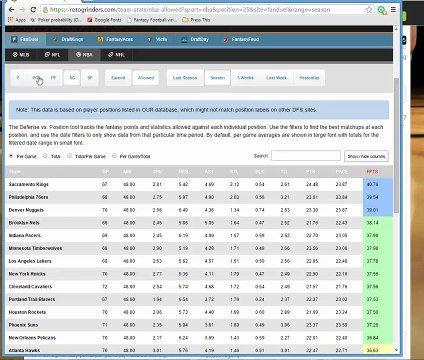The height and width of the screenshot is (360, 424).
Task: Click the green extension icon in toolbar
Action: (382, 10)
